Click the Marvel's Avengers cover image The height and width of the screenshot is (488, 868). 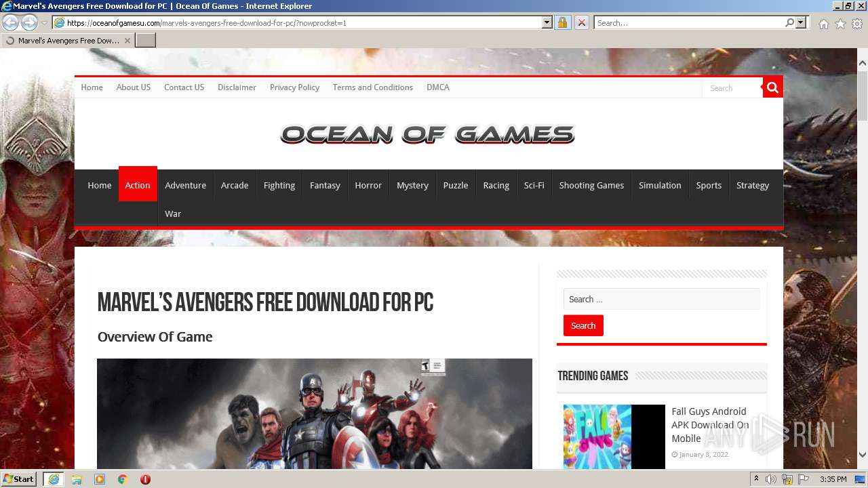click(x=315, y=413)
